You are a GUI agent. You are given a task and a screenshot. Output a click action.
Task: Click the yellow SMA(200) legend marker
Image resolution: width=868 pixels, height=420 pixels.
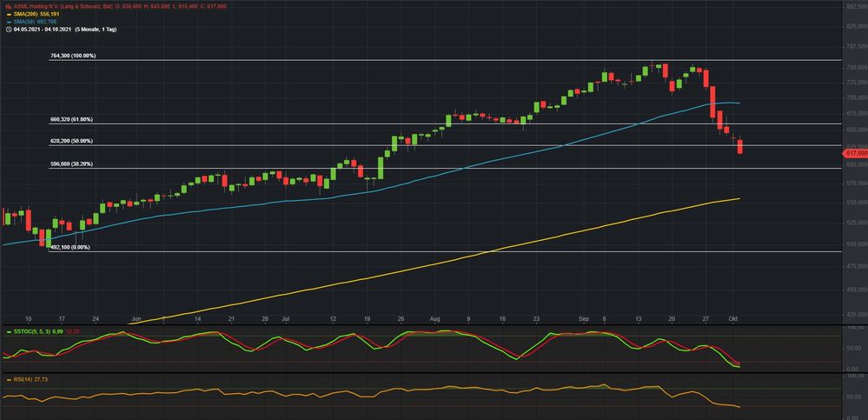8,14
